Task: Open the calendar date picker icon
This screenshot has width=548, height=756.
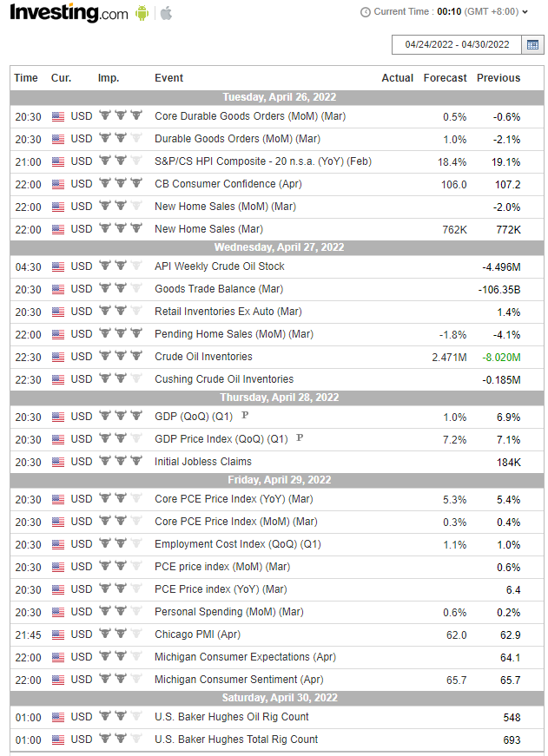Action: 532,44
